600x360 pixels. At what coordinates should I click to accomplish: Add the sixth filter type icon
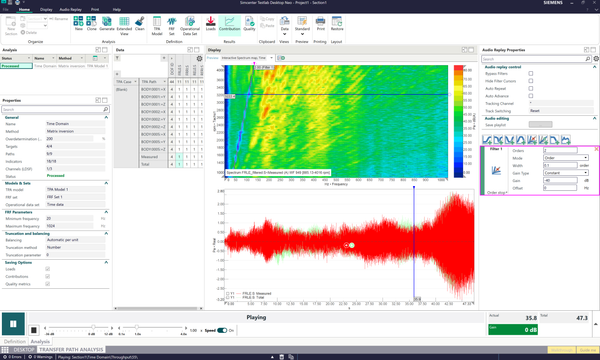[x=543, y=140]
